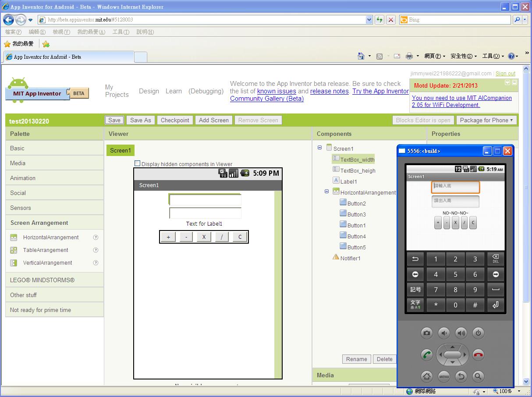The height and width of the screenshot is (397, 532).
Task: Go to My Projects
Action: point(117,91)
